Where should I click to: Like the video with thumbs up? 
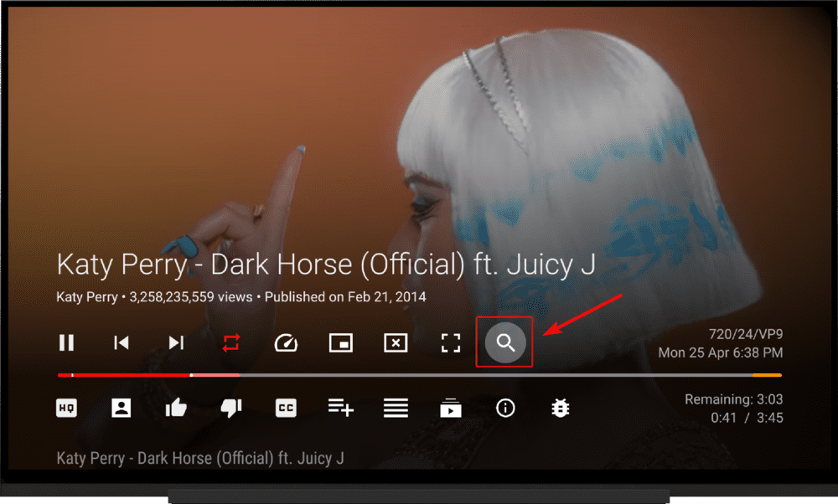coord(176,409)
